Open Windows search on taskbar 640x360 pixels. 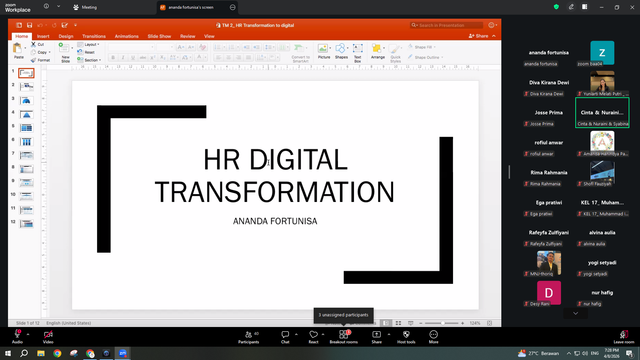point(24,353)
